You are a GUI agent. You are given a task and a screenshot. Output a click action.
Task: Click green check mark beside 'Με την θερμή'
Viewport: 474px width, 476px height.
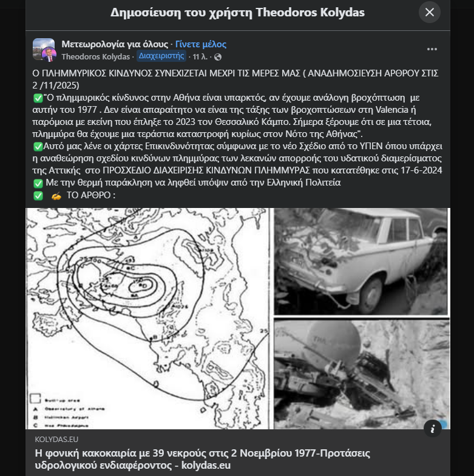[x=38, y=183]
